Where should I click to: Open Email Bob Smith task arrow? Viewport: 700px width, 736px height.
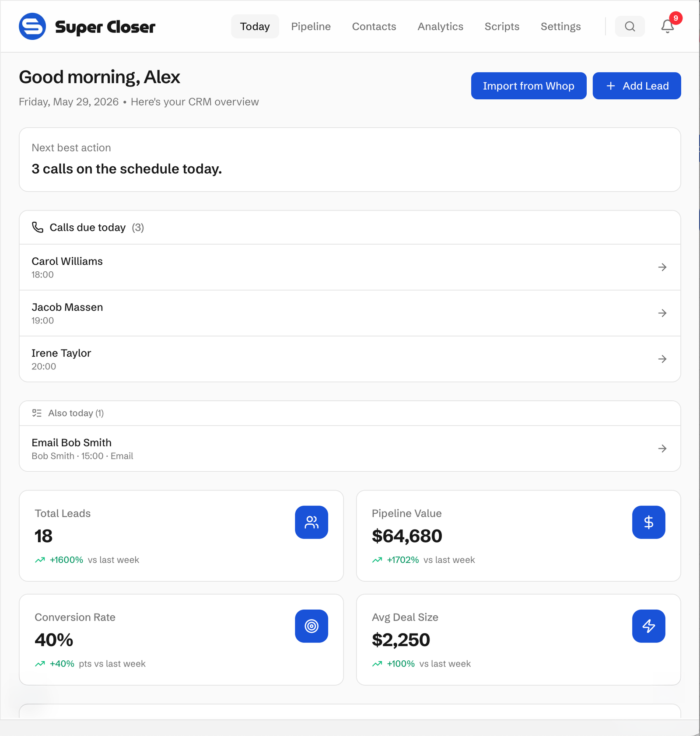pos(662,449)
